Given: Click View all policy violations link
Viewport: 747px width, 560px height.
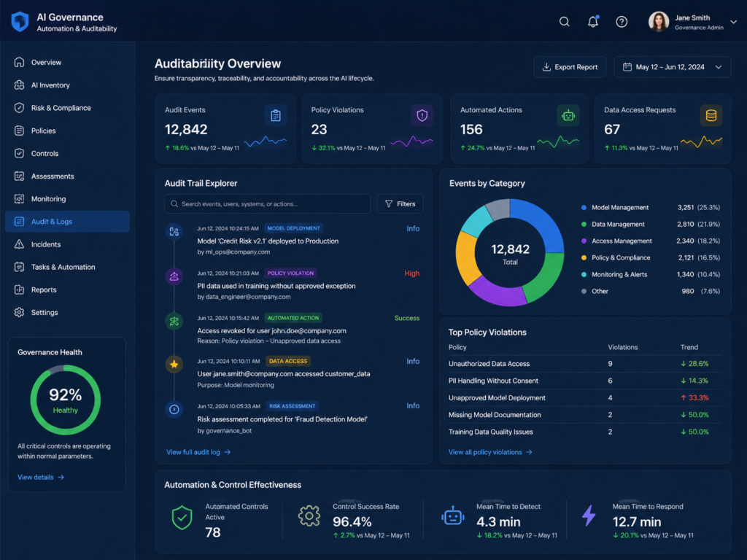Looking at the screenshot, I should (x=490, y=452).
